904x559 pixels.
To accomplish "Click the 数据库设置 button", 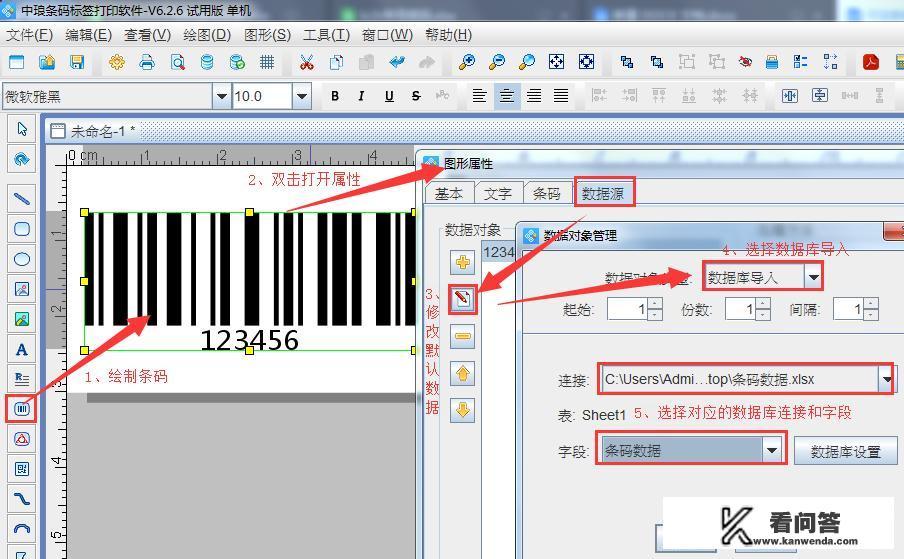I will coord(846,451).
